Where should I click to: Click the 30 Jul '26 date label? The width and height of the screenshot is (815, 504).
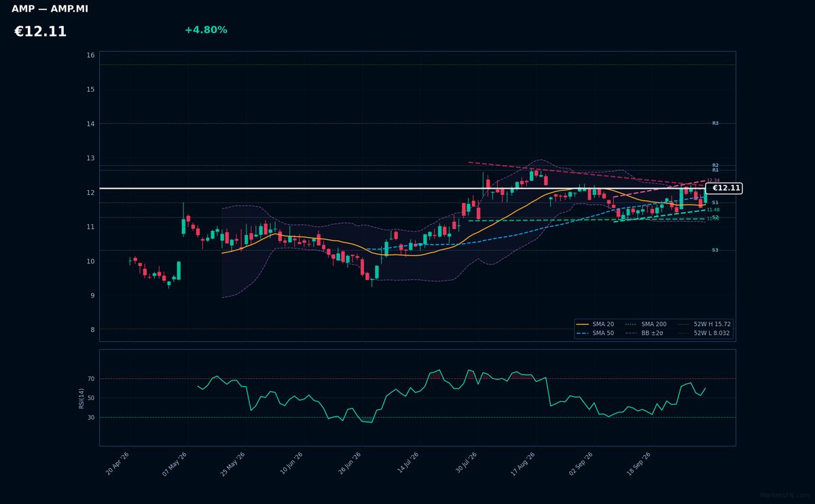click(465, 463)
